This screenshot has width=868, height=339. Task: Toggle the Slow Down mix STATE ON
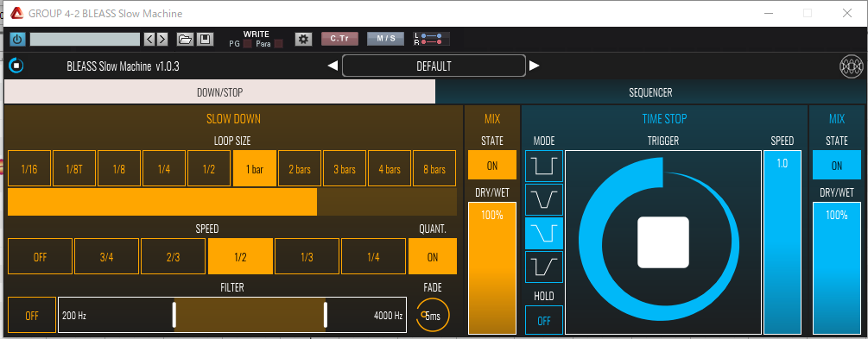492,166
